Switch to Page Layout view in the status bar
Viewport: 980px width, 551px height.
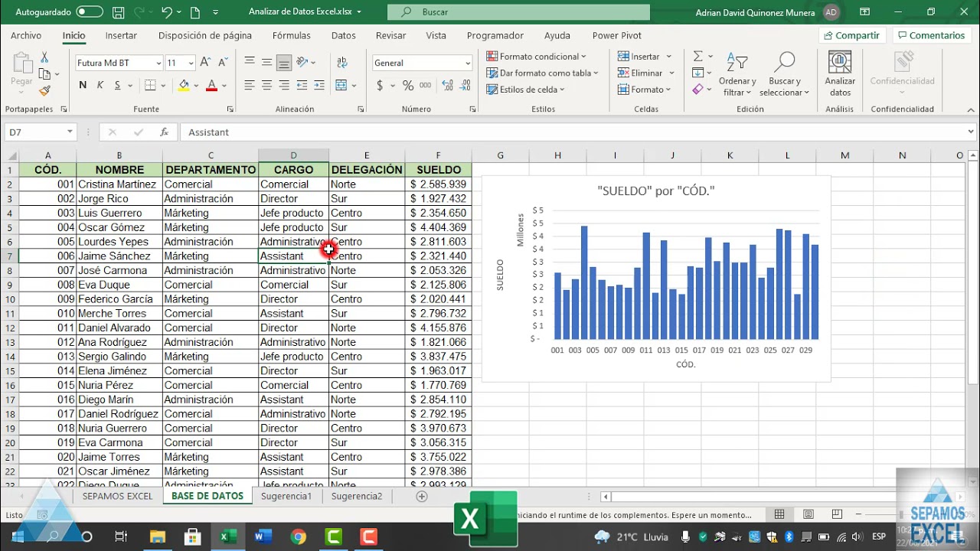point(808,515)
